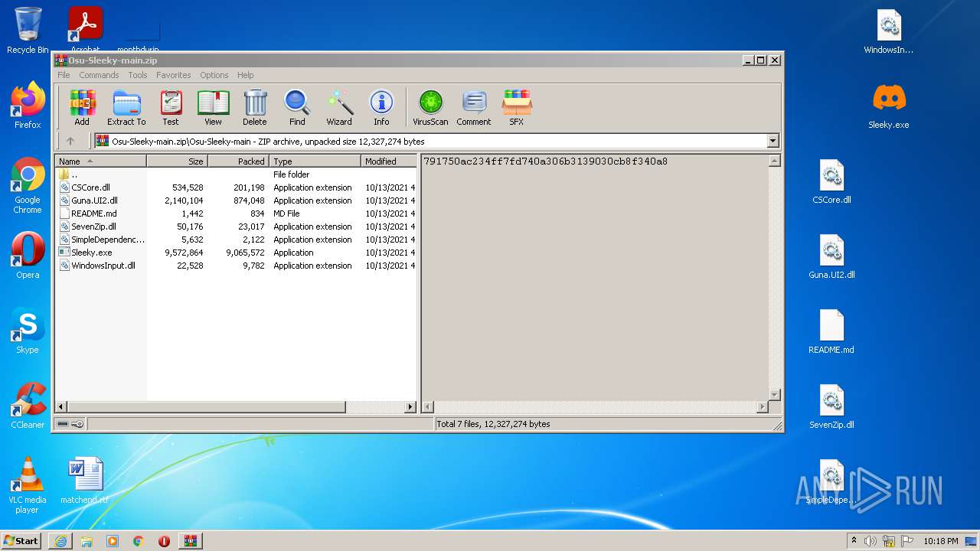The image size is (980, 551).
Task: Click the volume speaker tray icon
Action: tap(870, 541)
